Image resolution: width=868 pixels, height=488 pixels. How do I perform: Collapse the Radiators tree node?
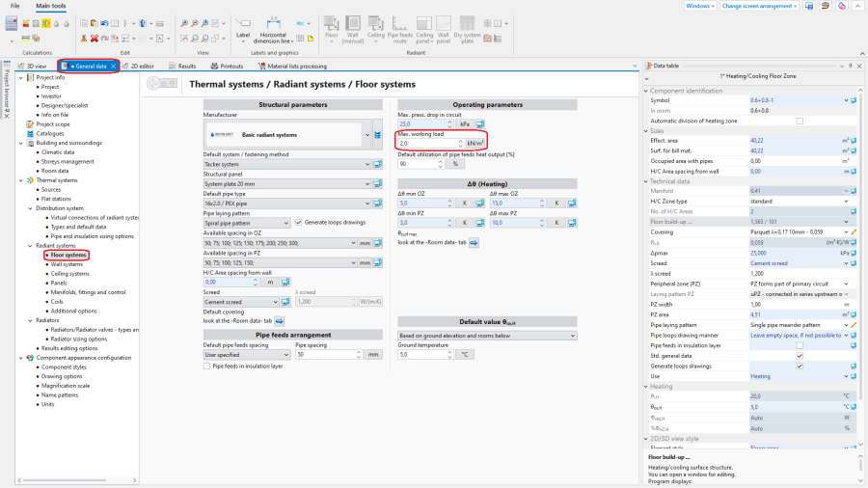coord(31,320)
